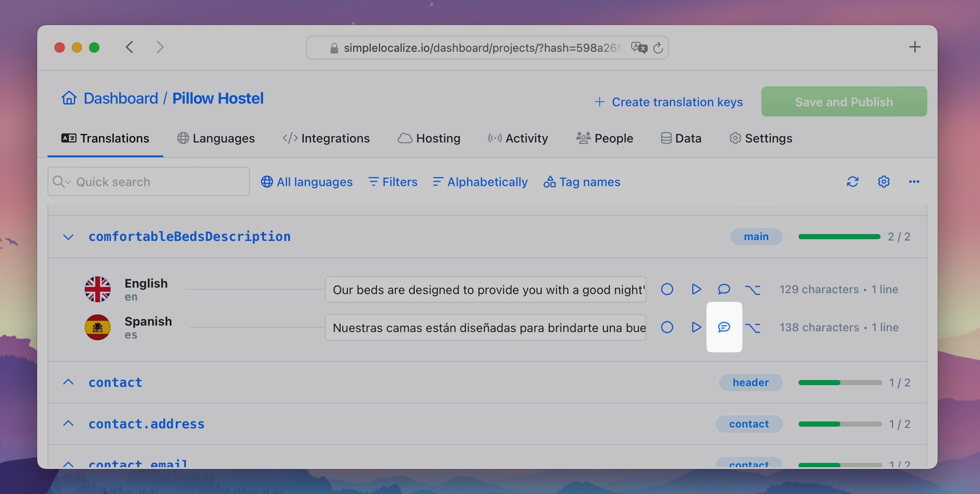Screen dimensions: 980x494
Task: Click the Quick search input field
Action: point(149,182)
